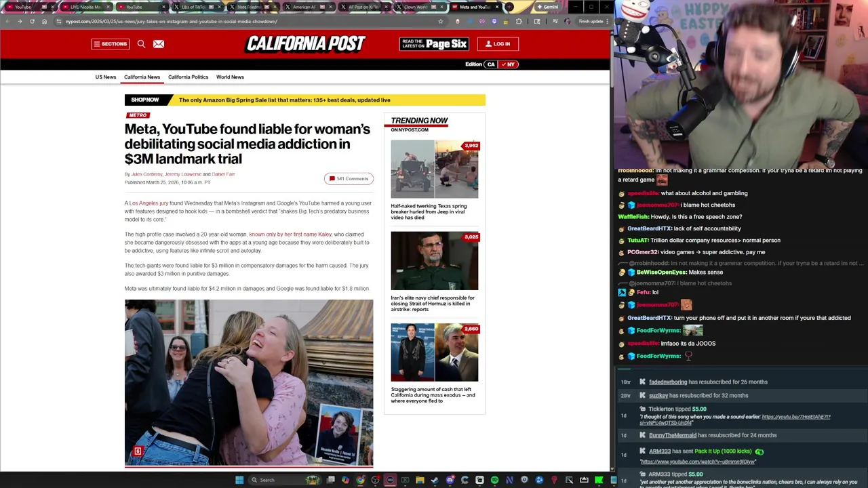The image size is (868, 488).
Task: Open the Page Six latest link
Action: [434, 44]
